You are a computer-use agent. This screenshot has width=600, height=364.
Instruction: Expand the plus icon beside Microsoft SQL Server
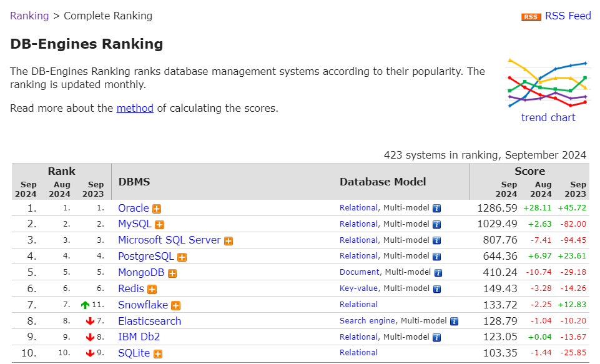(229, 241)
